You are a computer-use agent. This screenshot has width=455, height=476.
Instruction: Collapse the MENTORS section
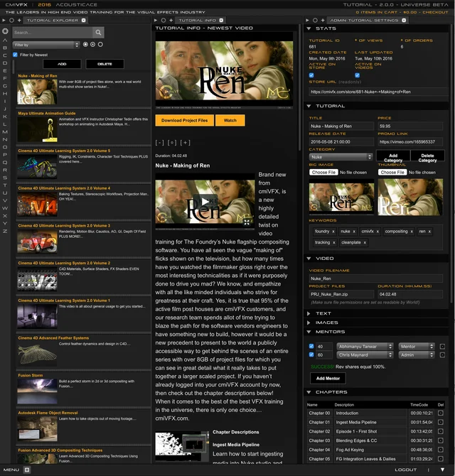[309, 332]
